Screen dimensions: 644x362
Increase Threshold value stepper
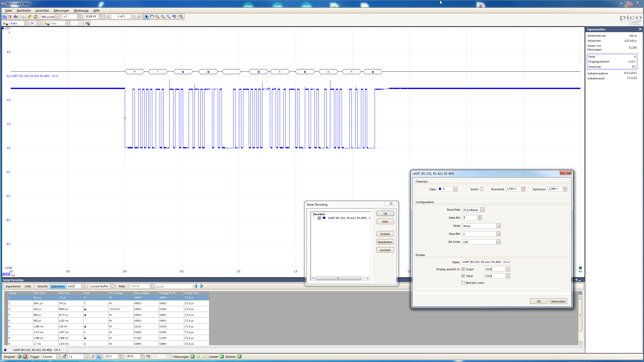pyautogui.click(x=523, y=188)
